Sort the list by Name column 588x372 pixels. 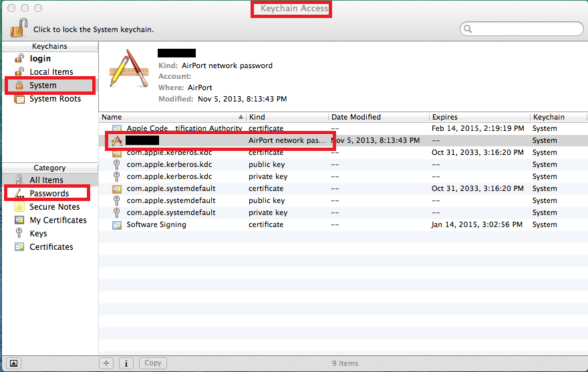(172, 117)
